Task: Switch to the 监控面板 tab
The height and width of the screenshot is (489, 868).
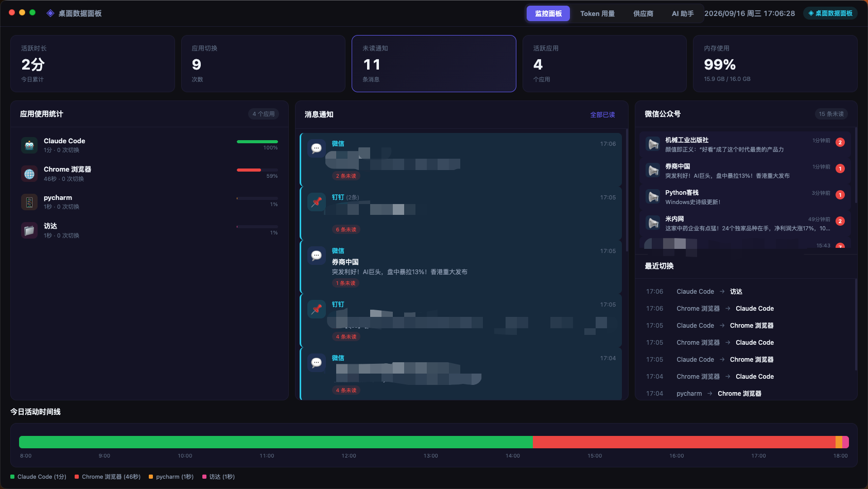Action: tap(548, 13)
